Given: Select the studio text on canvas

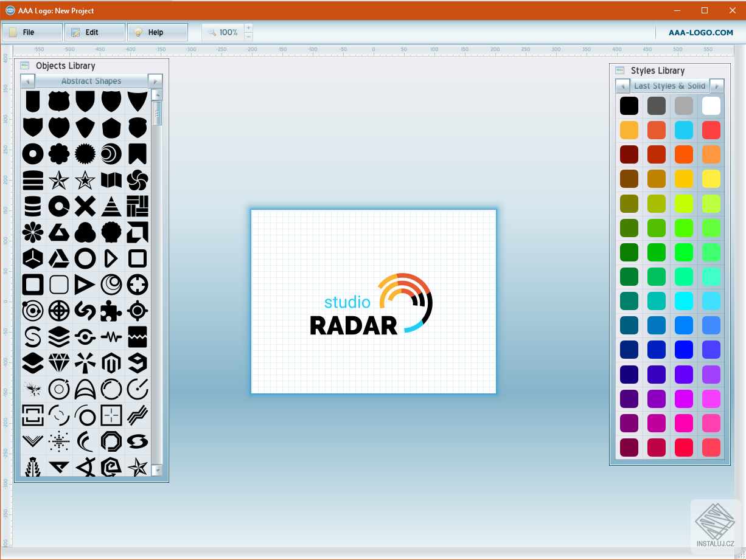Looking at the screenshot, I should tap(347, 302).
